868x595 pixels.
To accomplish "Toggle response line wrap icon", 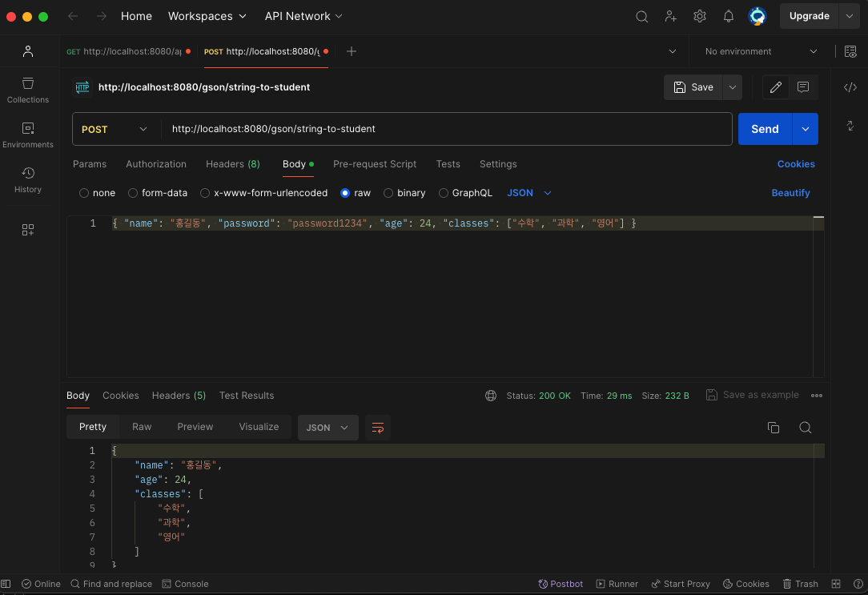I will coord(377,428).
